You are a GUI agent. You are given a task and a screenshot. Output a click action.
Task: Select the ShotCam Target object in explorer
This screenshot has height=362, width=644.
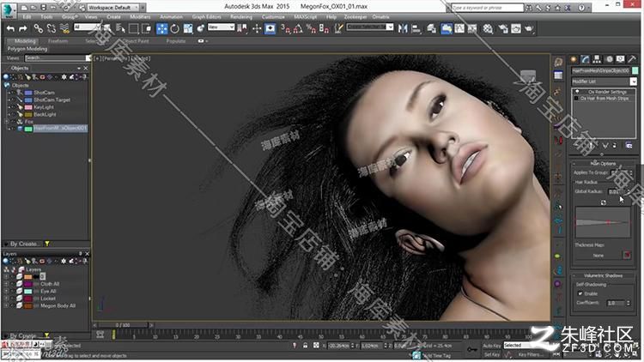tap(52, 100)
